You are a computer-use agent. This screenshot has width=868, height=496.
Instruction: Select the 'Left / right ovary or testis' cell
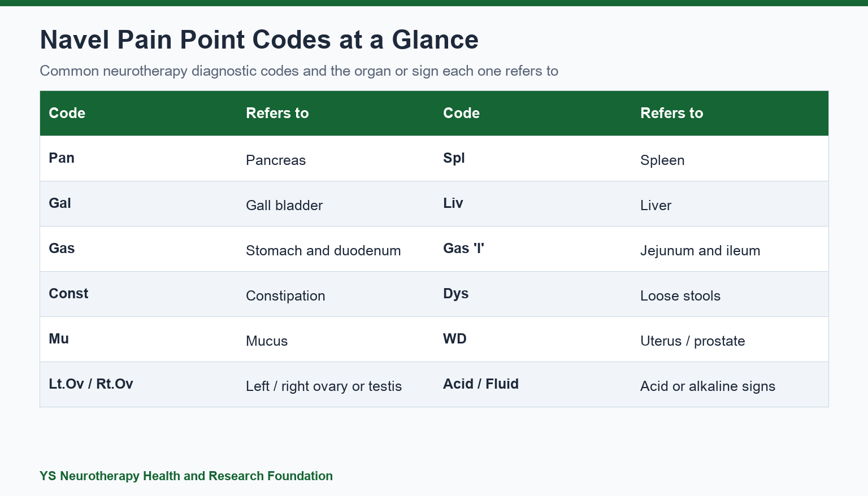336,384
